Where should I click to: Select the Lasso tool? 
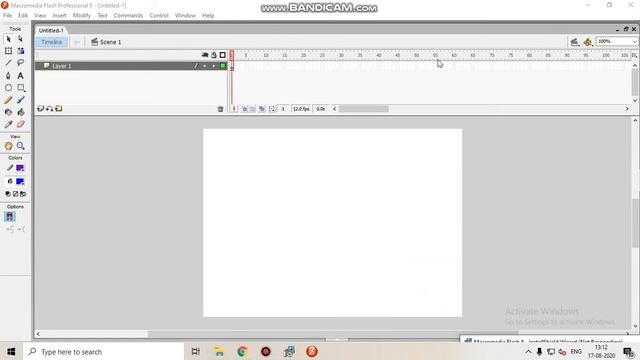pyautogui.click(x=20, y=63)
